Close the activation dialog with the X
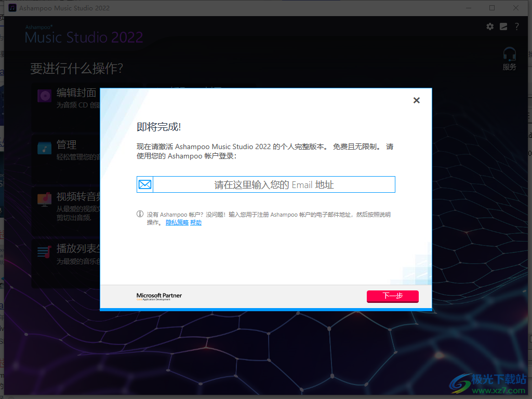This screenshot has height=399, width=532. 416,100
